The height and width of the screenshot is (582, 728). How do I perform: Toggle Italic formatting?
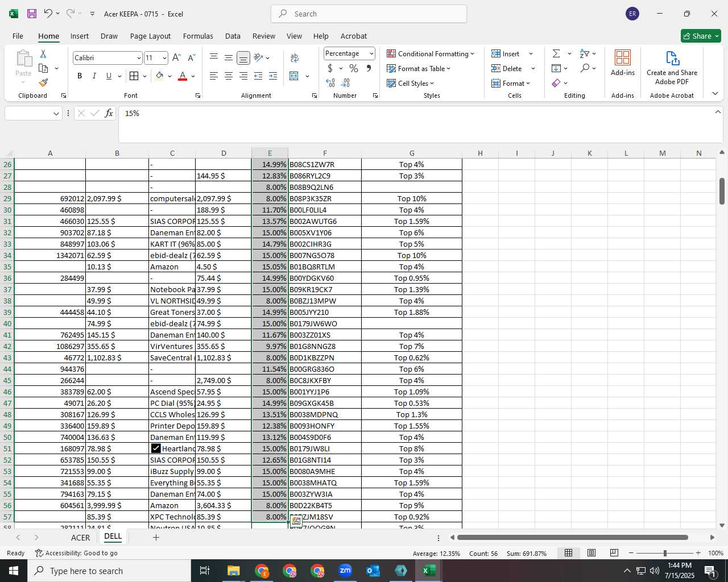[x=94, y=76]
